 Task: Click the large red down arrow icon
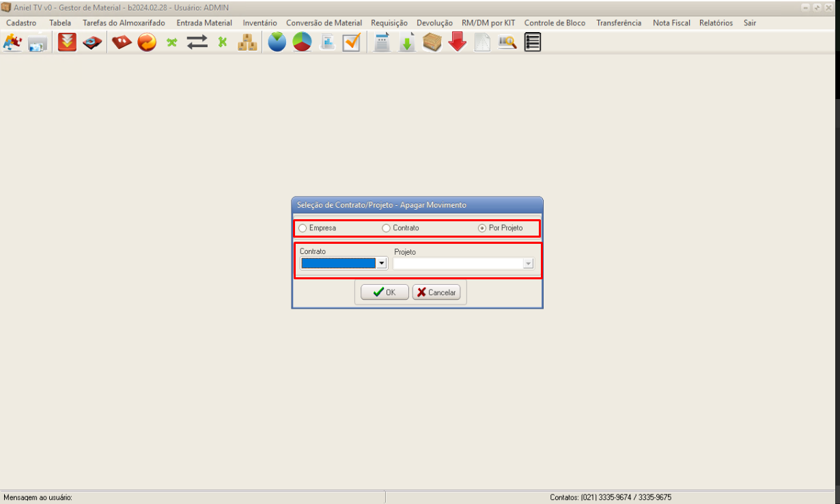tap(458, 42)
